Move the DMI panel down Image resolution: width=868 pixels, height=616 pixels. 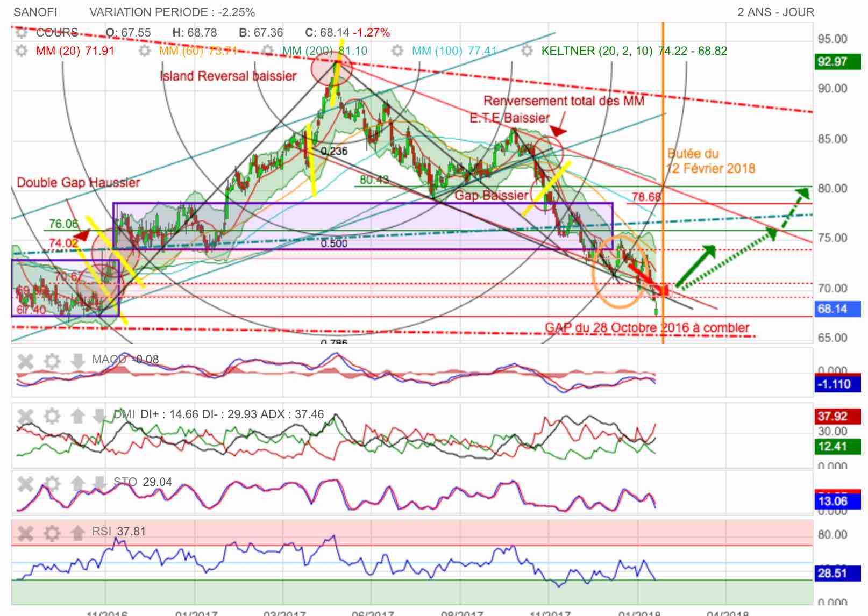(x=99, y=416)
